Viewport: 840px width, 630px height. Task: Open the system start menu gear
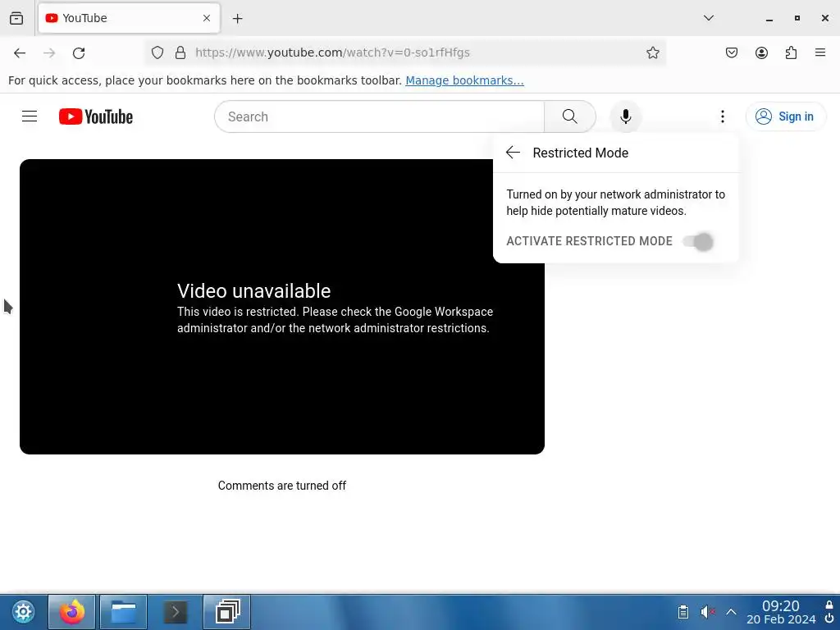pyautogui.click(x=23, y=612)
